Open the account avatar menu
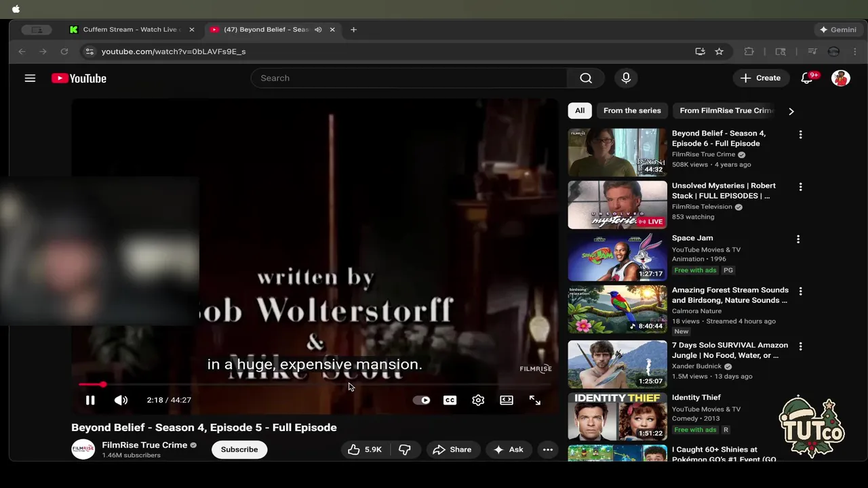This screenshot has width=868, height=488. pos(841,78)
